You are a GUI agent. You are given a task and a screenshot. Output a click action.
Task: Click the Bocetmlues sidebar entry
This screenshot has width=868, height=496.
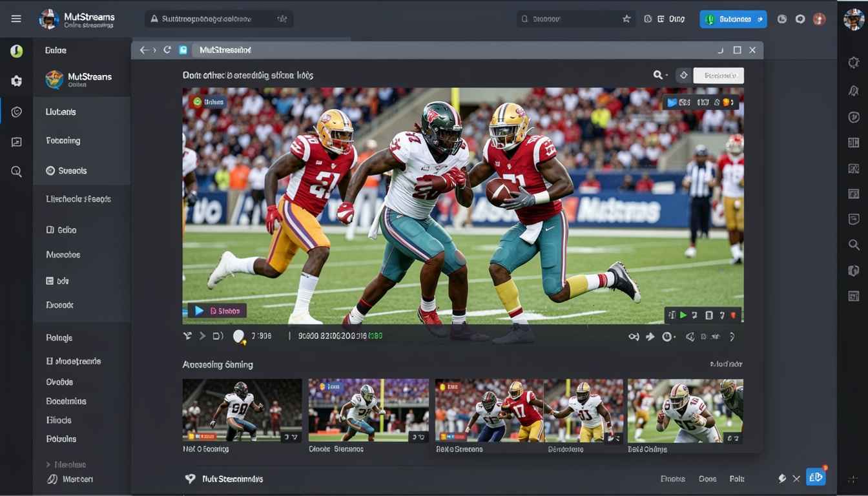click(66, 401)
